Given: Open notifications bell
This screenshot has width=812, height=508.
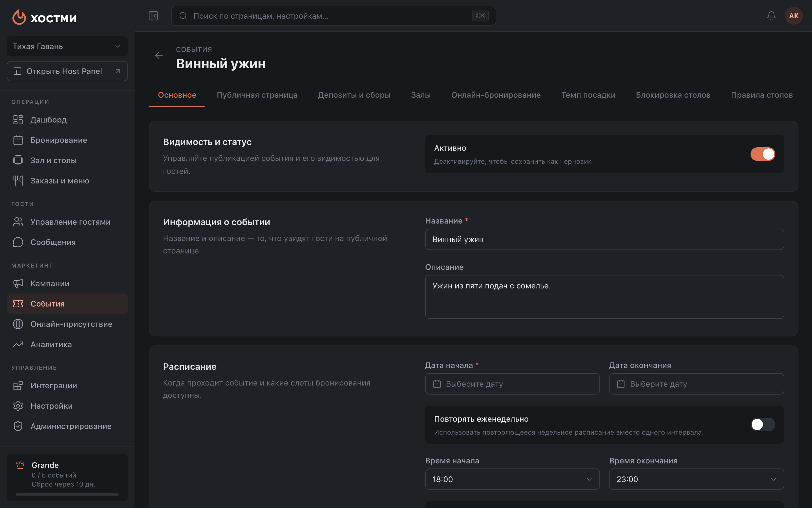Looking at the screenshot, I should [771, 16].
